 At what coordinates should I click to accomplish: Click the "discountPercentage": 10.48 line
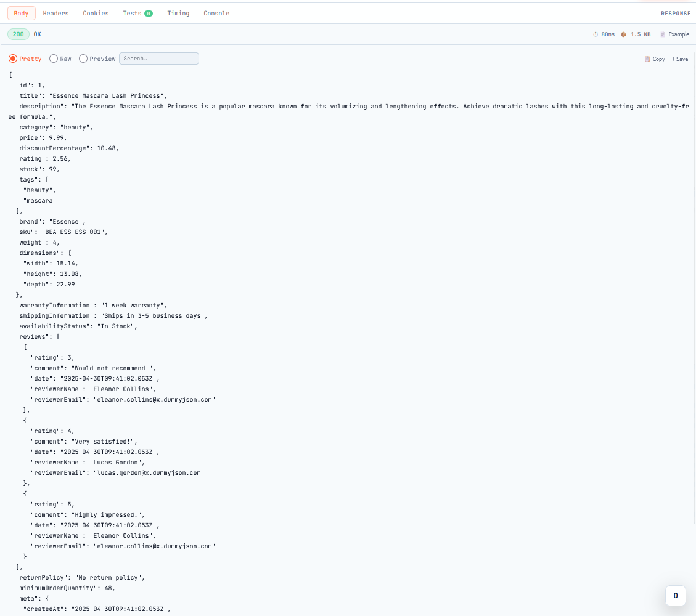(x=67, y=148)
